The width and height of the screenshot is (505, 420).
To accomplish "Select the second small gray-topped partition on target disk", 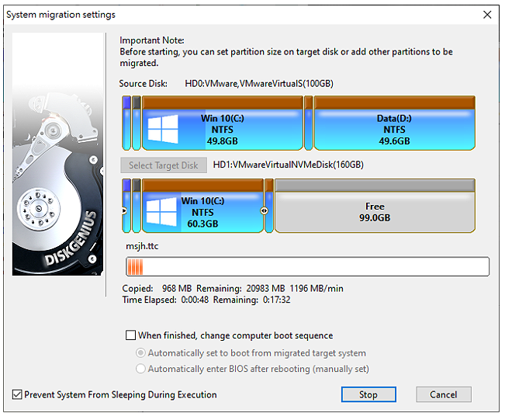I will point(137,206).
